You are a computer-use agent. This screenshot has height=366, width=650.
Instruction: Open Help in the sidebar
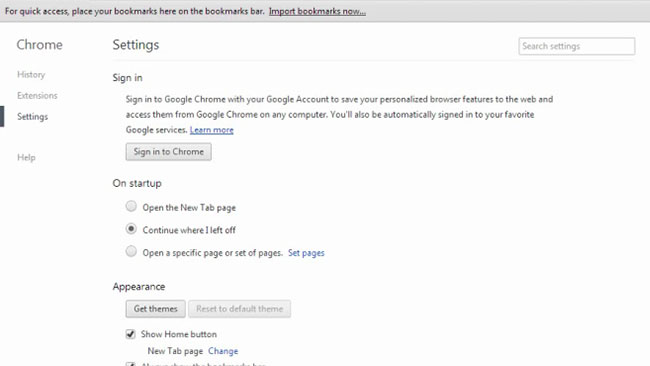coord(26,158)
